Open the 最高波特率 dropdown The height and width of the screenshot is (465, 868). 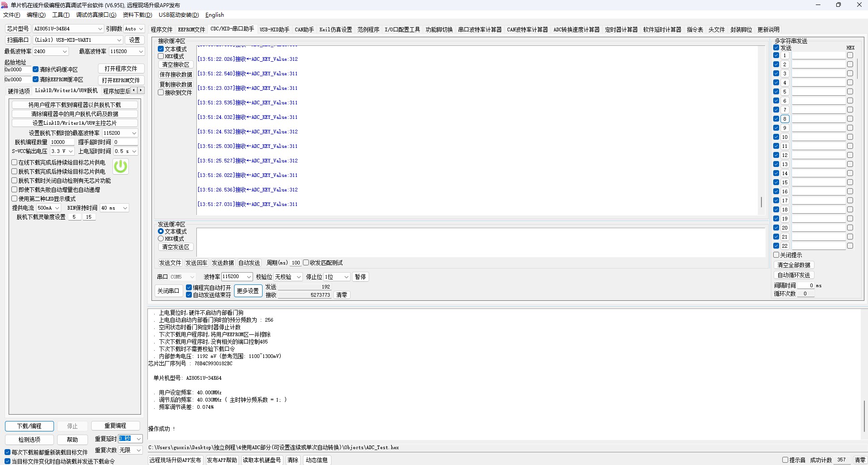127,51
